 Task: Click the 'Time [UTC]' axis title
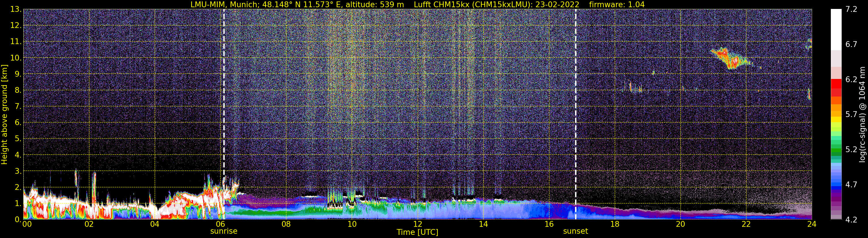point(417,232)
